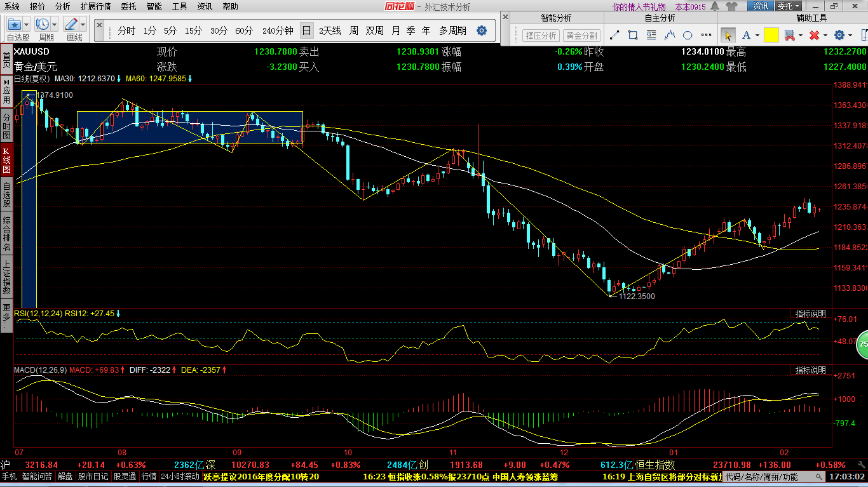This screenshot has height=487, width=868.
Task: Open the 工具 menu
Action: click(180, 6)
